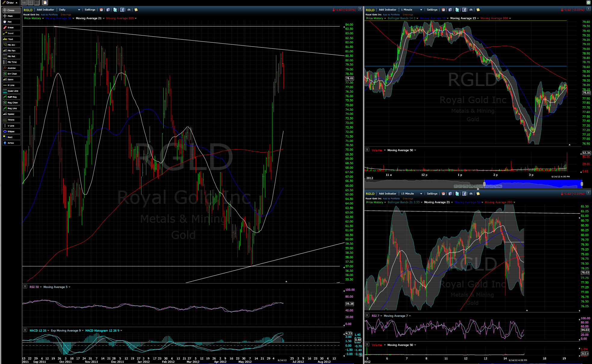Open yellow sticky note on Daily chart
The height and width of the screenshot is (364, 592).
tap(136, 10)
